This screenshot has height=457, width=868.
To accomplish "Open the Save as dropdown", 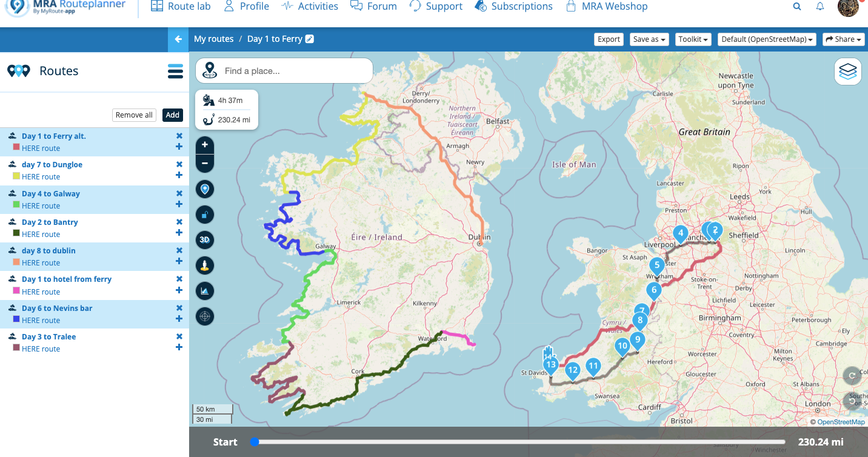I will pyautogui.click(x=650, y=39).
